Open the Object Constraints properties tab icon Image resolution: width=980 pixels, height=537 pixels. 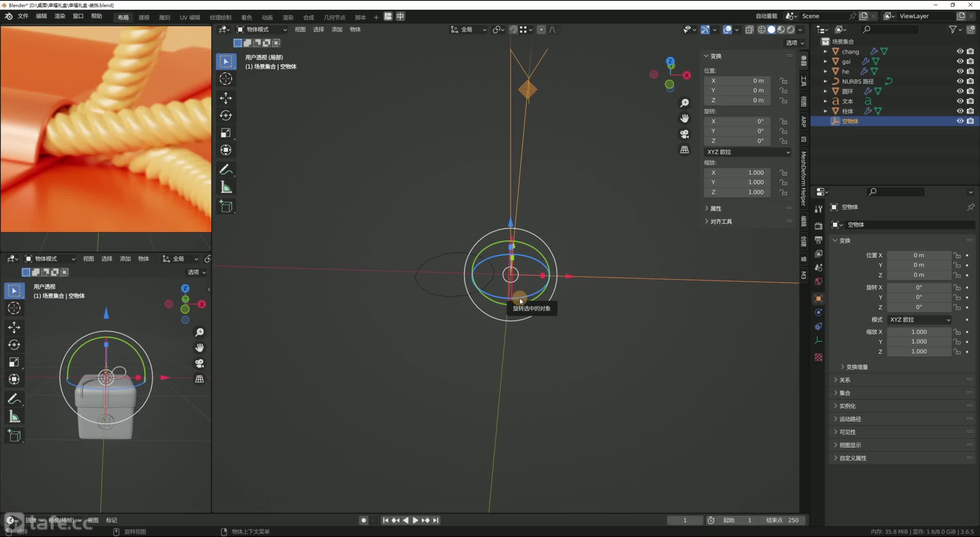tap(818, 326)
